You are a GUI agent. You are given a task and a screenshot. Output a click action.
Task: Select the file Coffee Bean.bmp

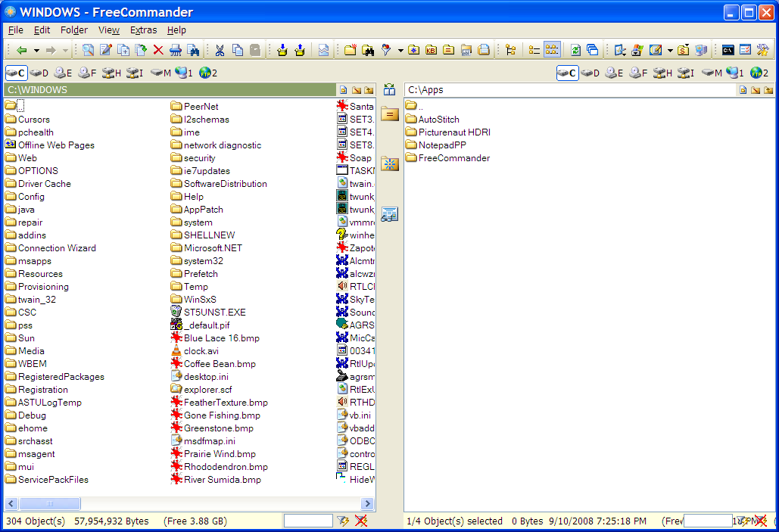(213, 364)
